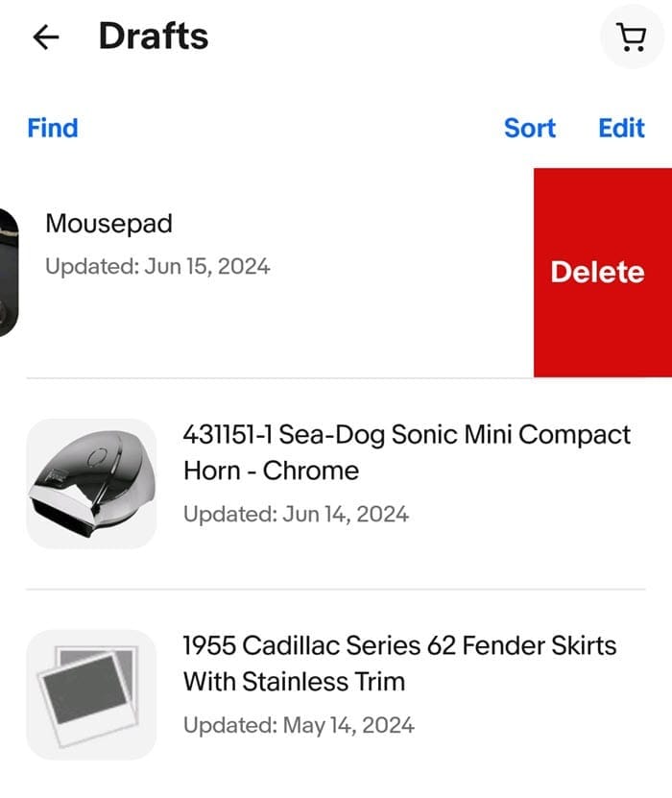
Task: Delete the Mousepad draft
Action: click(597, 272)
